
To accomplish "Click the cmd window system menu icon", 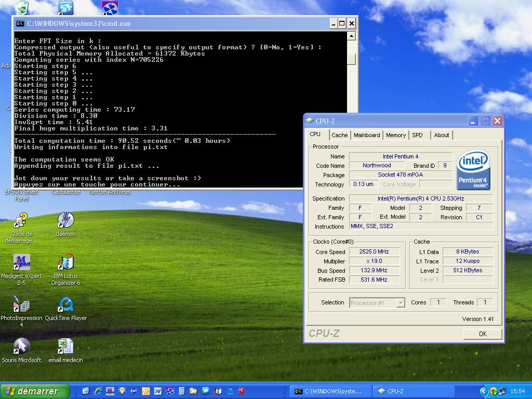I will point(20,23).
